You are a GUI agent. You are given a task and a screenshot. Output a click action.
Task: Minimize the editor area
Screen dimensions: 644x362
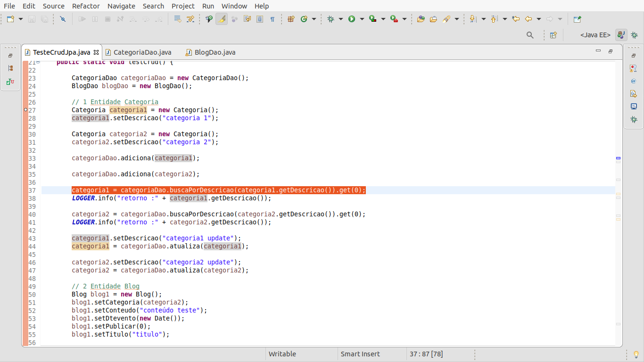click(x=598, y=51)
